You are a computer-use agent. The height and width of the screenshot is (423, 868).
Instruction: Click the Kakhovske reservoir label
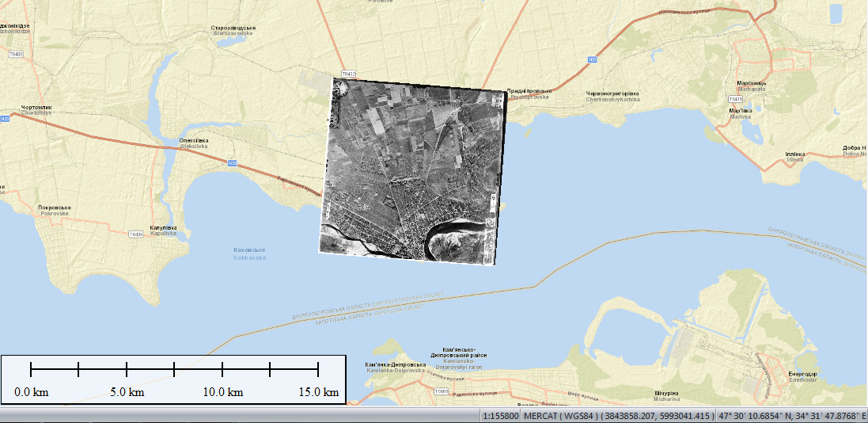249,253
